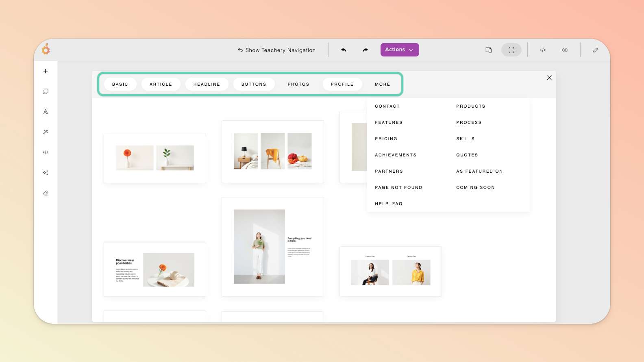Close the snippets panel with X

(549, 78)
